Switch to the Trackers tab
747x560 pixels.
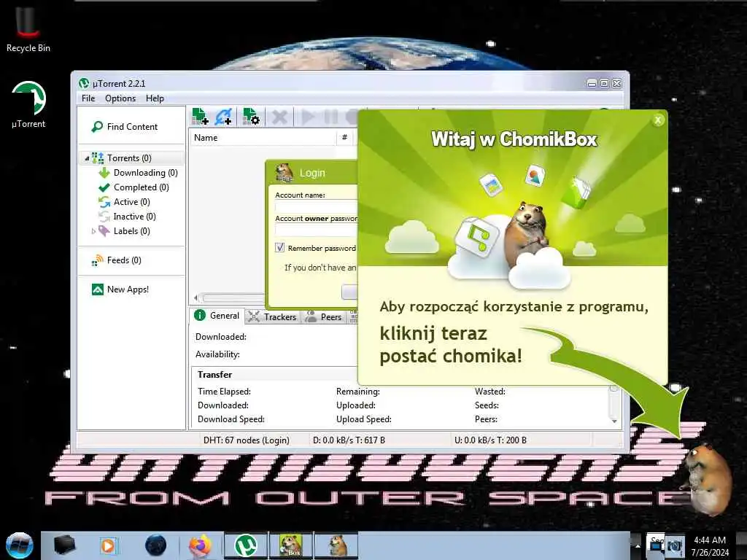(273, 316)
